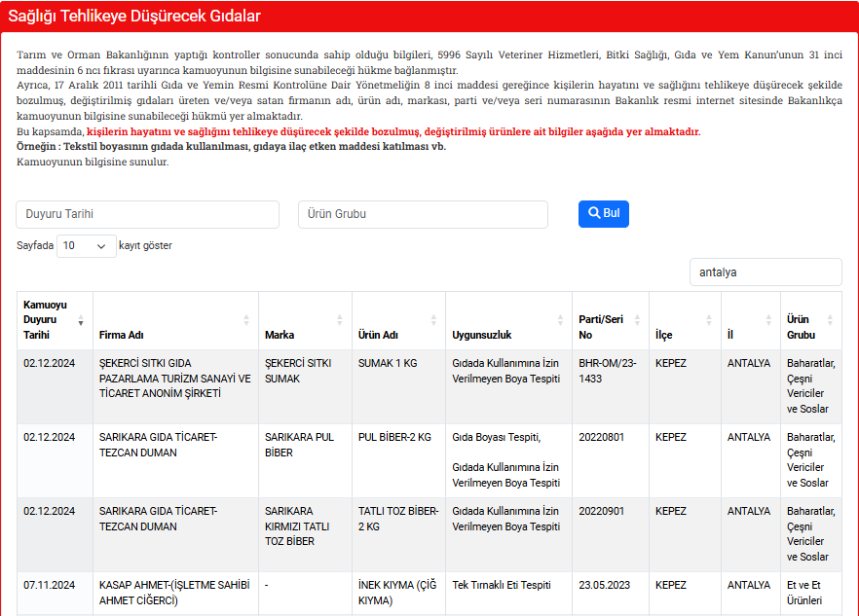Click the Kamuoyu Duyuru Tarihi header text
The height and width of the screenshot is (616, 859).
tap(45, 320)
